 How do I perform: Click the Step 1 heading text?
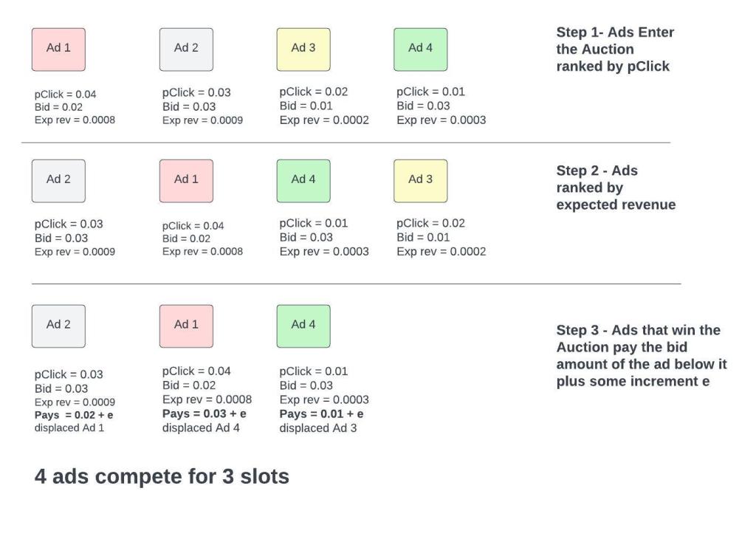pos(615,49)
